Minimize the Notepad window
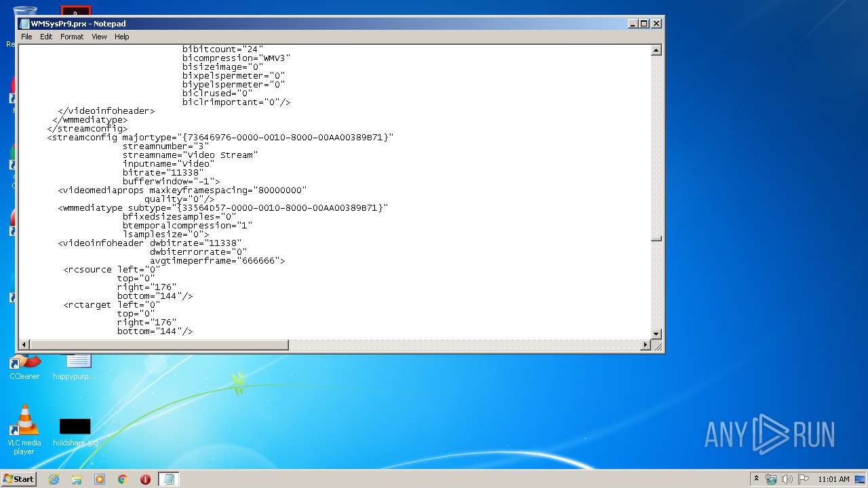Viewport: 868px width, 488px height. pos(633,24)
